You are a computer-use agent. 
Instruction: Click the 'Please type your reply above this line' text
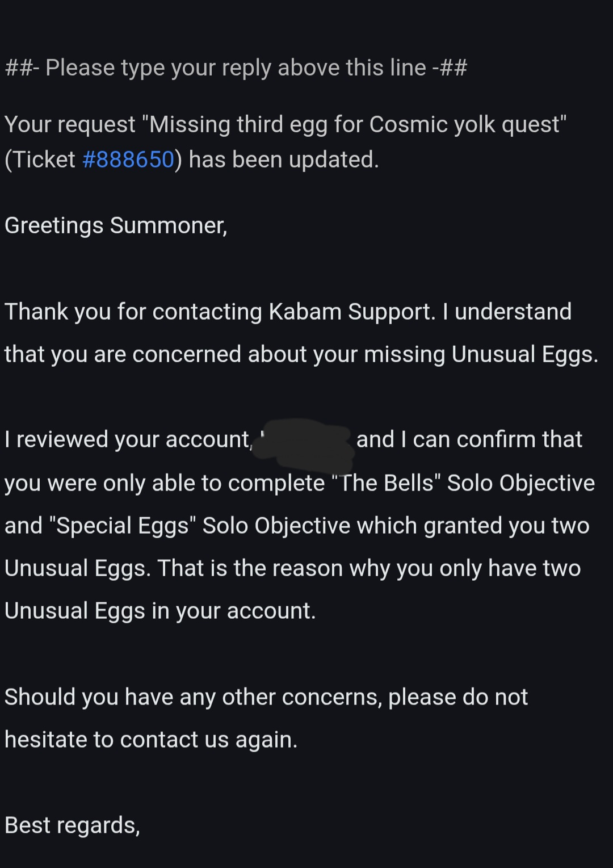pyautogui.click(x=236, y=68)
